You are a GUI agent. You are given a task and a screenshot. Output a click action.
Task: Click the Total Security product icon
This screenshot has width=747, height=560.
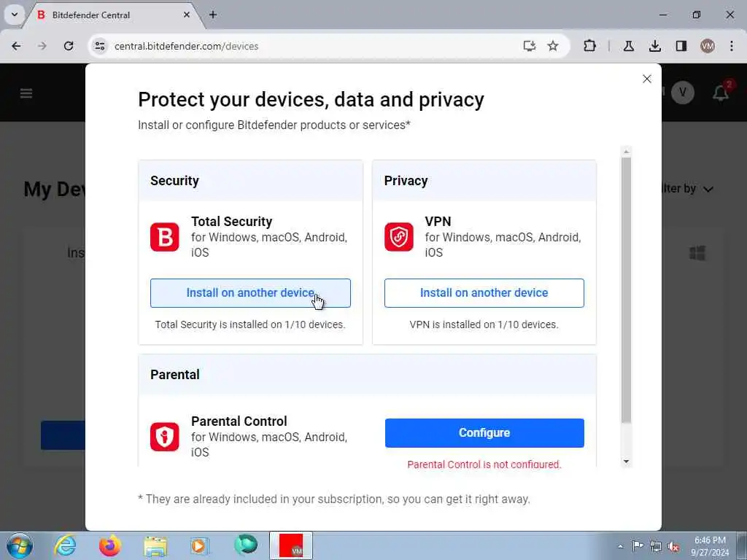tap(164, 238)
